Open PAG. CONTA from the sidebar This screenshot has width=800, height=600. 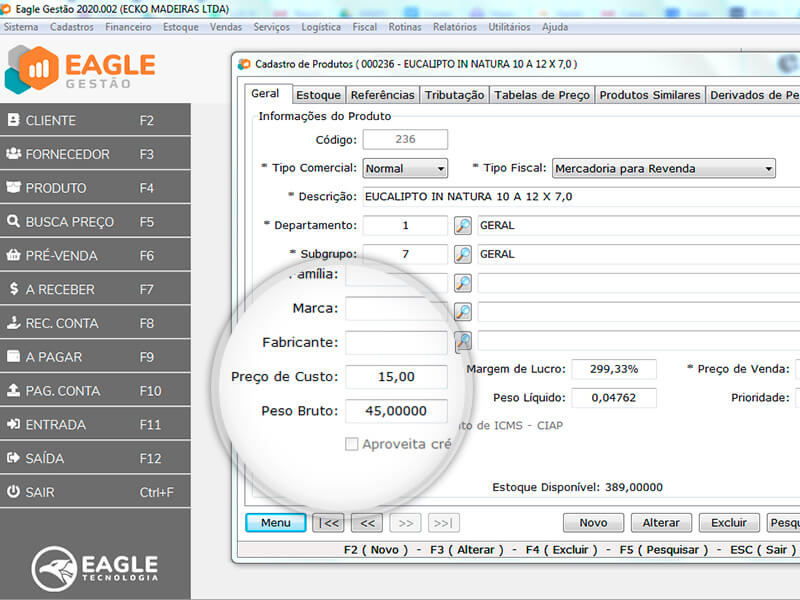point(95,390)
